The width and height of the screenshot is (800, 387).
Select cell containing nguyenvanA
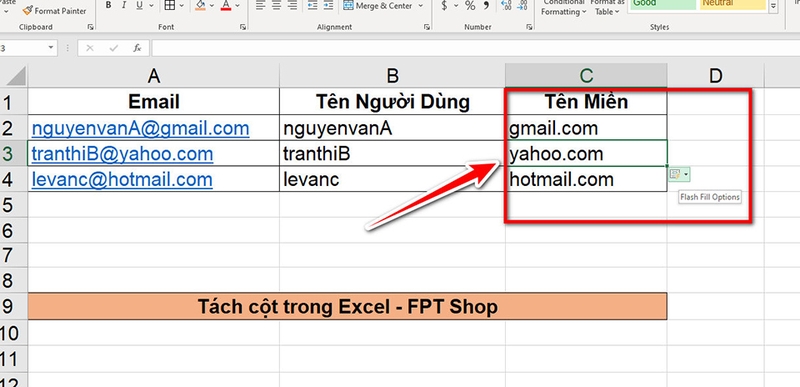coord(392,128)
